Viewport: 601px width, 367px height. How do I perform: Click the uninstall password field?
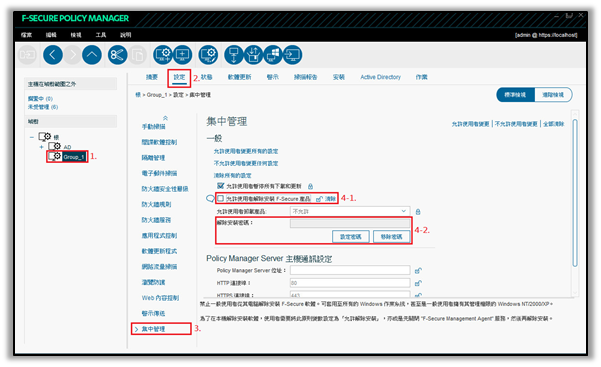click(350, 224)
